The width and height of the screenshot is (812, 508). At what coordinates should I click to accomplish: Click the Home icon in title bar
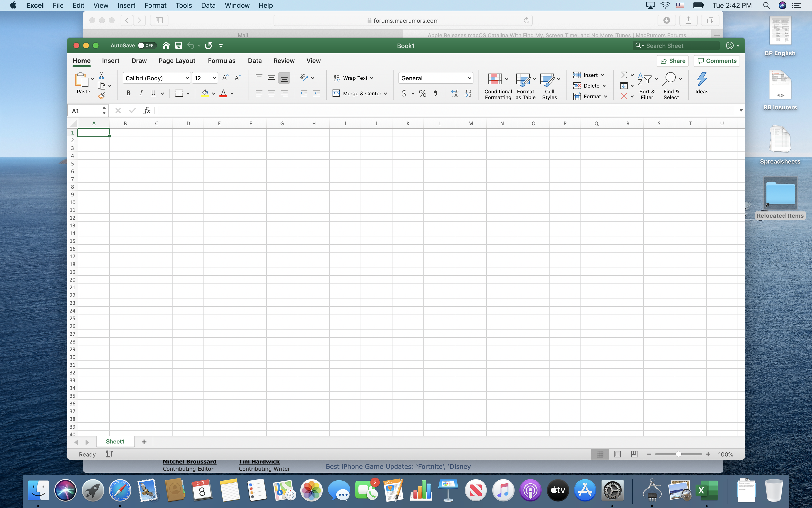coord(166,45)
